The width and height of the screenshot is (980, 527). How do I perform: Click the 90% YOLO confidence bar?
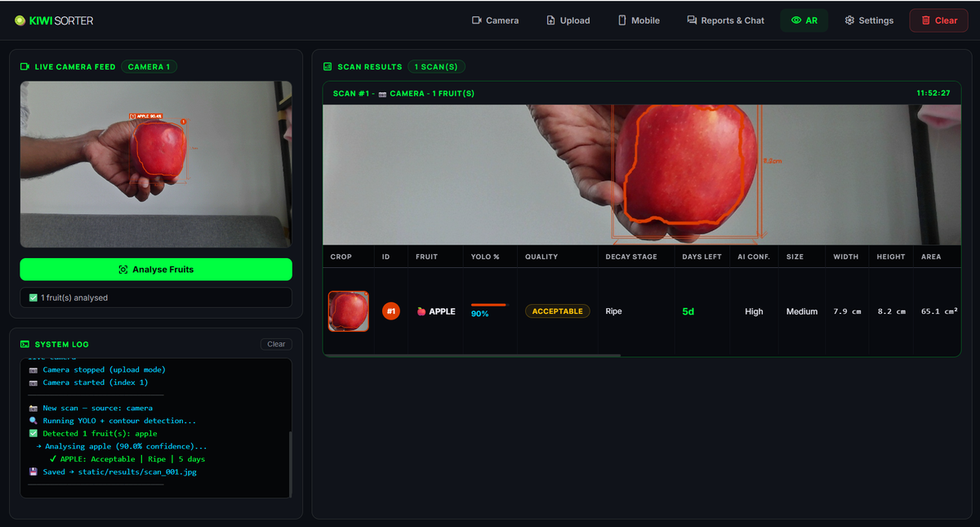pos(488,305)
